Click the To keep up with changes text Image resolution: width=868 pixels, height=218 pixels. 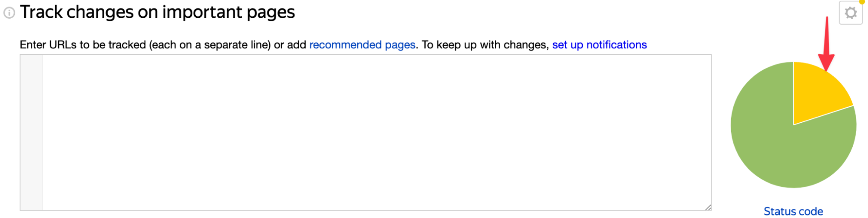pos(485,45)
